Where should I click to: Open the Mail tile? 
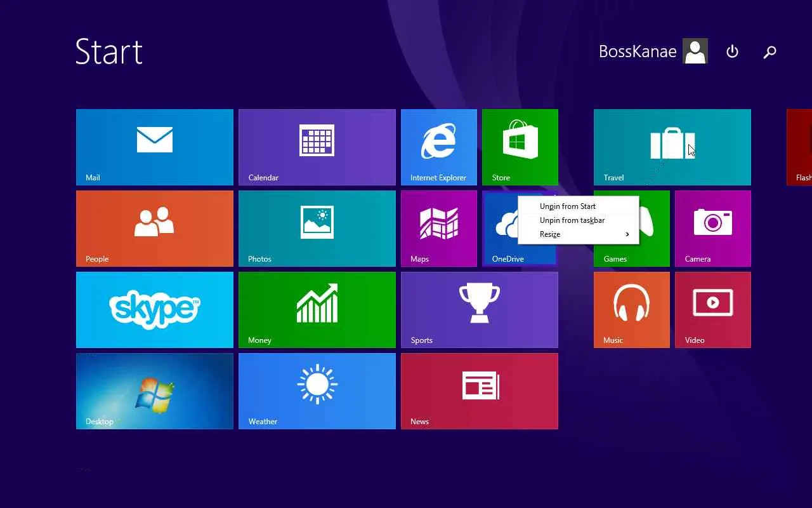click(155, 147)
